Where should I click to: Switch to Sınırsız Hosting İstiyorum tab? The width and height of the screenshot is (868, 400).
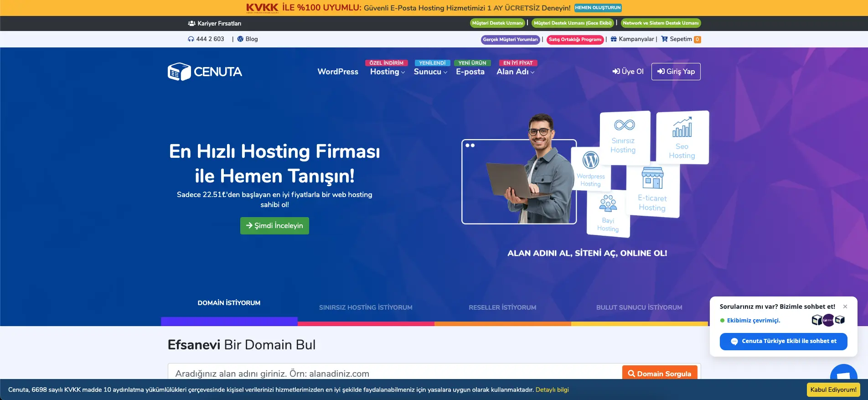pyautogui.click(x=366, y=308)
